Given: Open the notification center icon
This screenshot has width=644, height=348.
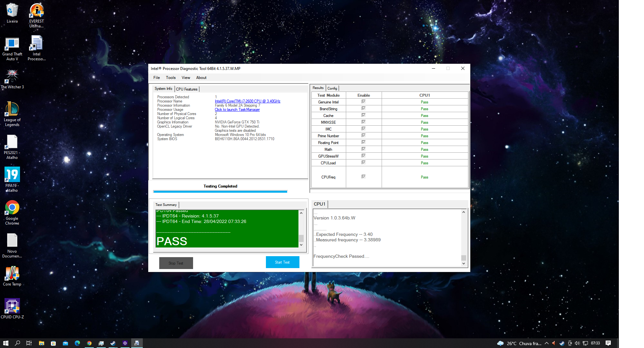Looking at the screenshot, I should pyautogui.click(x=608, y=343).
